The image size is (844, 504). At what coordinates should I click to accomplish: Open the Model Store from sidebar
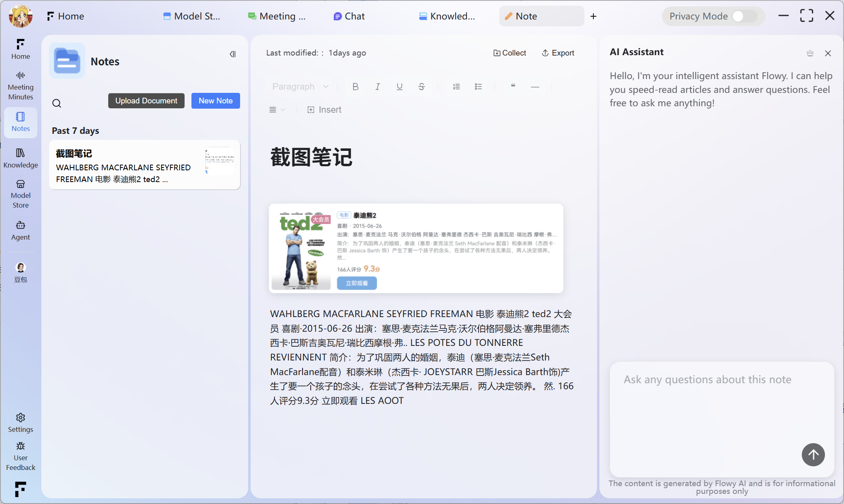(x=20, y=193)
